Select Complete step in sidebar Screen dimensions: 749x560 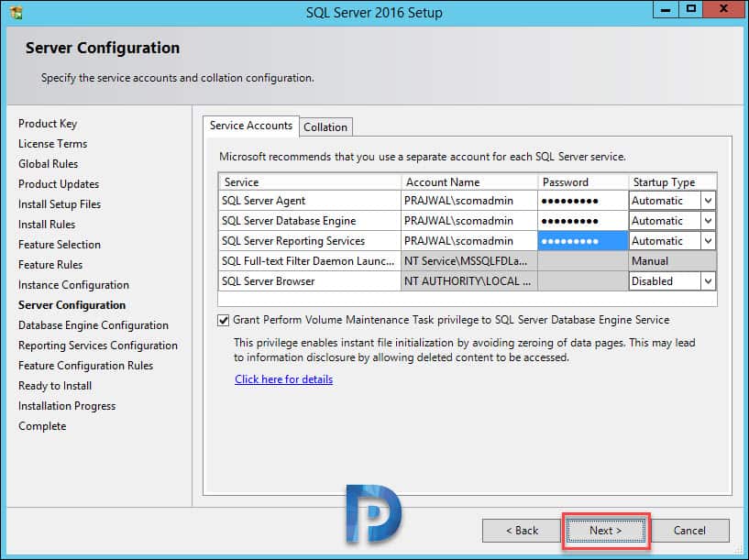42,426
